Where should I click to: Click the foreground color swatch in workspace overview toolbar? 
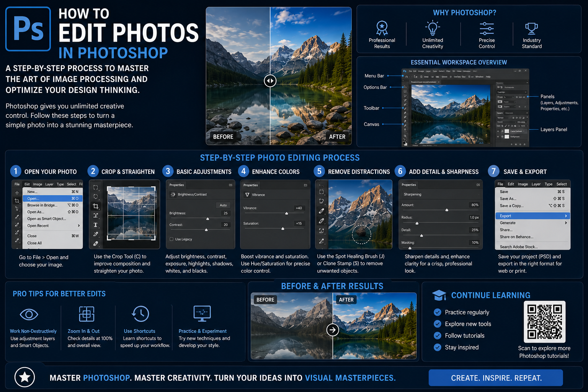pos(404,143)
